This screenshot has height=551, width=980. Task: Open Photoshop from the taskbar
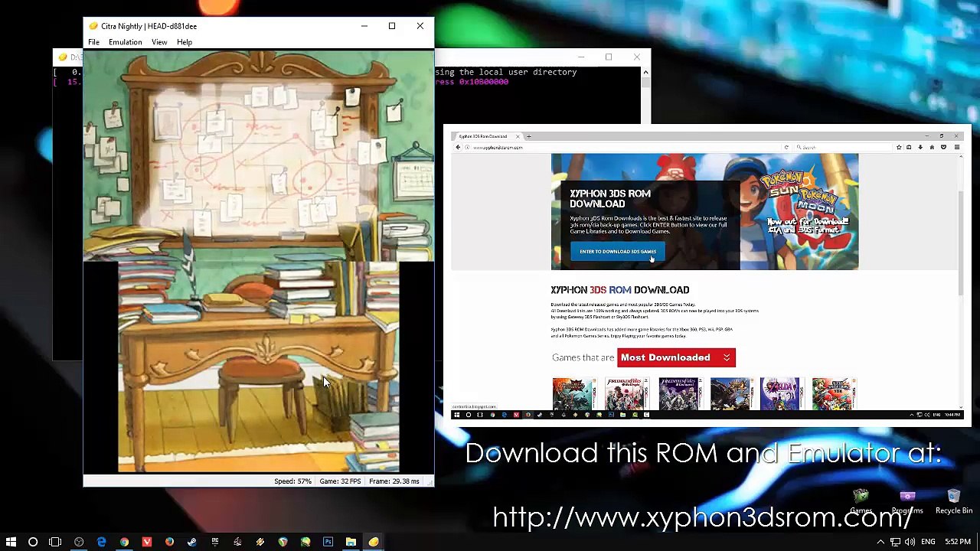coord(328,542)
